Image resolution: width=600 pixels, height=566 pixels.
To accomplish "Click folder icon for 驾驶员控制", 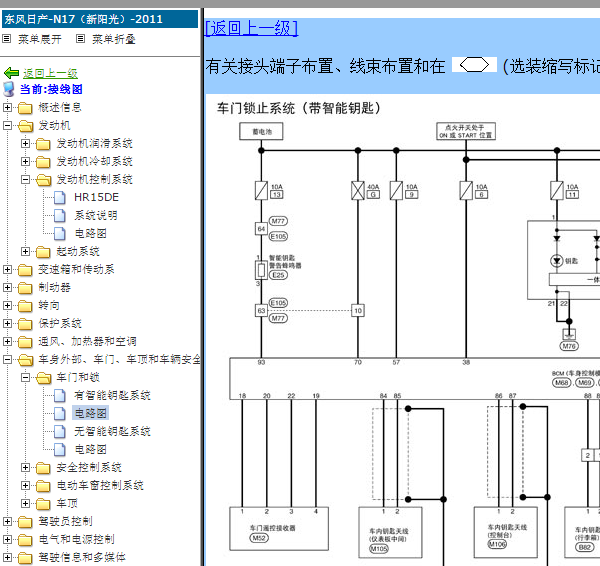I will [x=25, y=522].
